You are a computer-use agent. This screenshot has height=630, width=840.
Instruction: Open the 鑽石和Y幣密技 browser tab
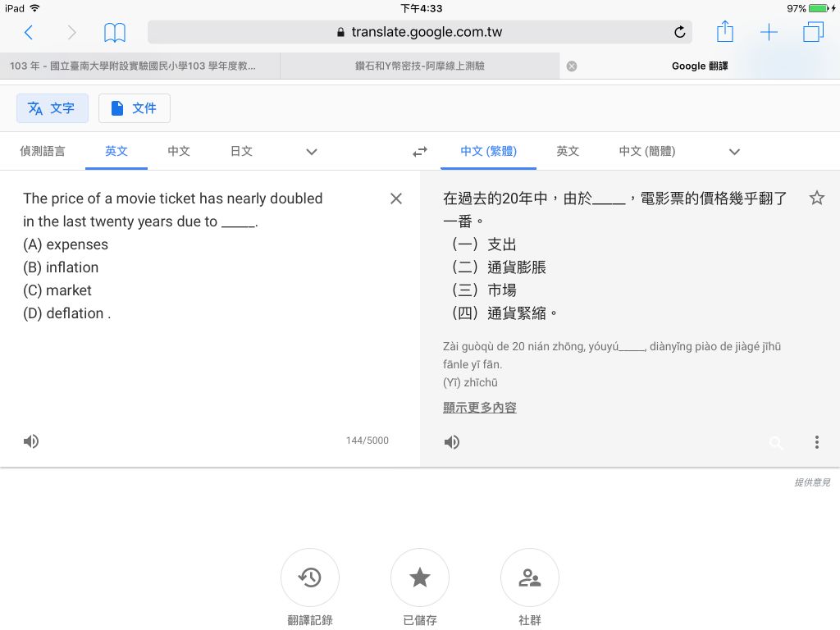(x=419, y=66)
